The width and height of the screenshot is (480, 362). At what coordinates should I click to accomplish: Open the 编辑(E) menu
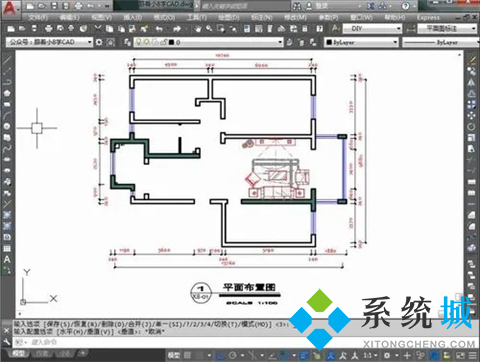(69, 17)
